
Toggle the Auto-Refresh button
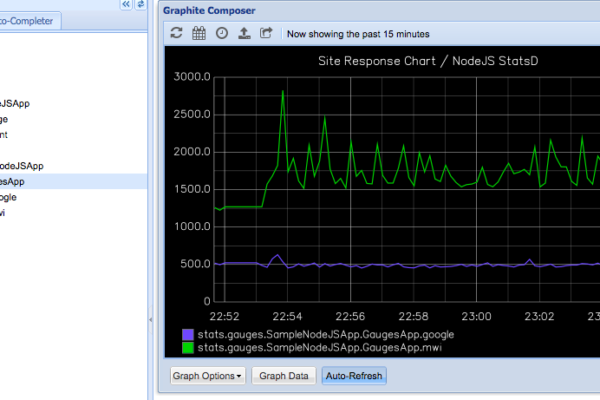tap(353, 376)
